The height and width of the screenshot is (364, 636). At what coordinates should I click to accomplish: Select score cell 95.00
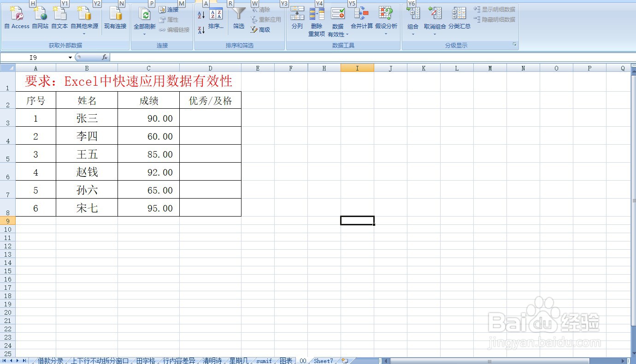click(x=149, y=208)
